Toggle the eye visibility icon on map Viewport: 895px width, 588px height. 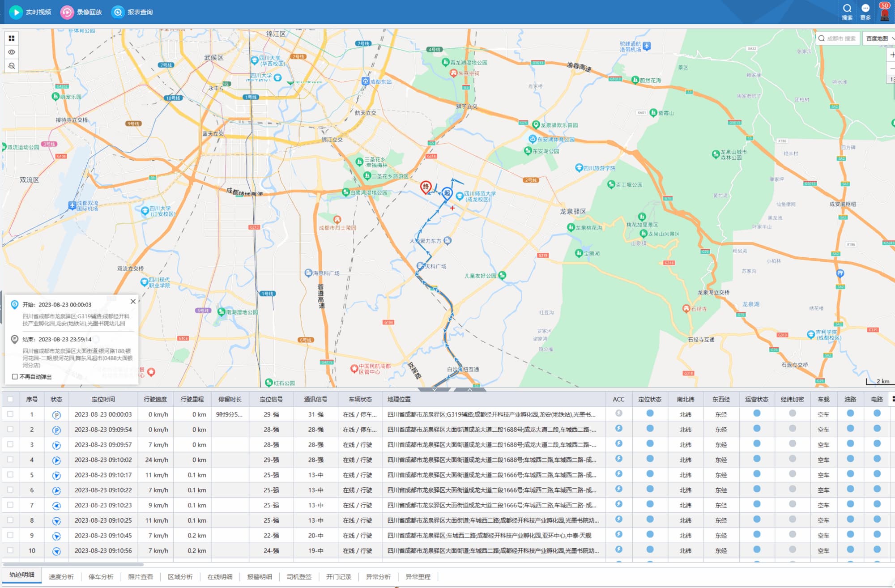pos(12,52)
